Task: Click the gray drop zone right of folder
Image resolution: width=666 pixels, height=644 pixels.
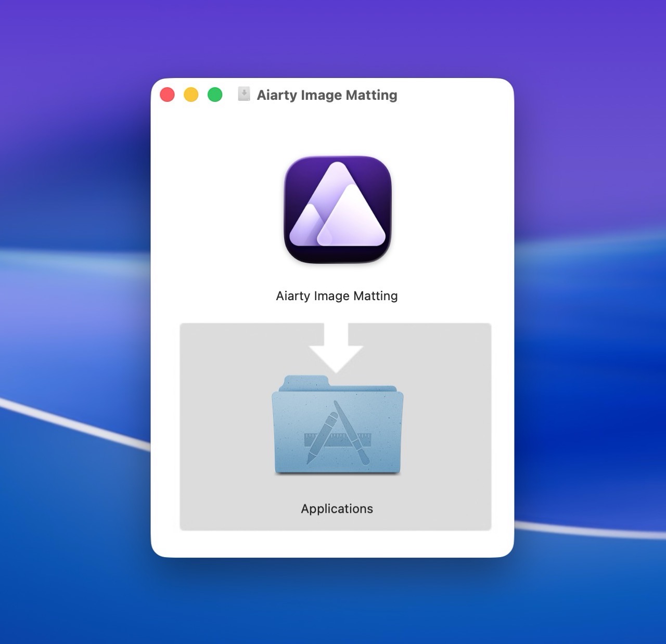Action: [x=447, y=427]
